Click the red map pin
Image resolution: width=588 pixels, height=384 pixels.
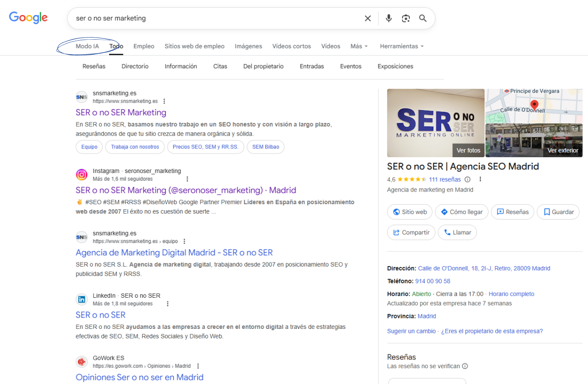tap(534, 105)
